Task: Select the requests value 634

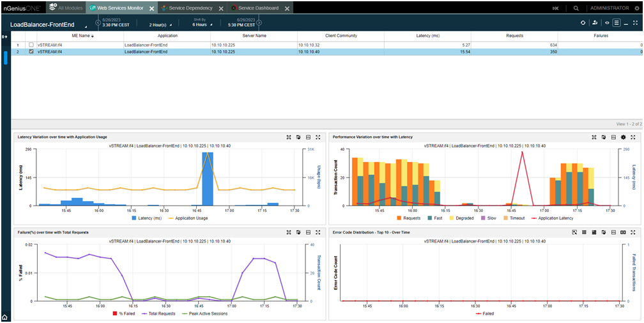Action: point(553,45)
